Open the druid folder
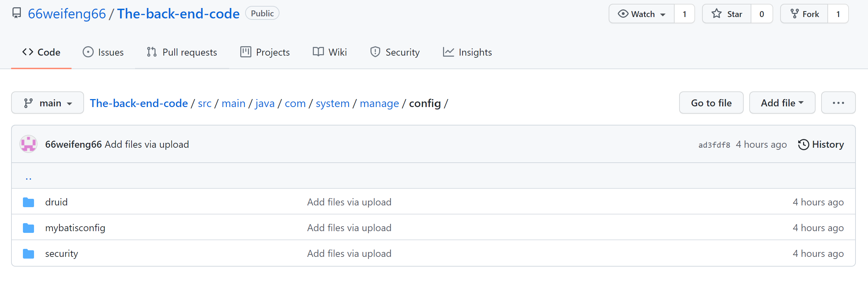The height and width of the screenshot is (301, 868). (56, 202)
